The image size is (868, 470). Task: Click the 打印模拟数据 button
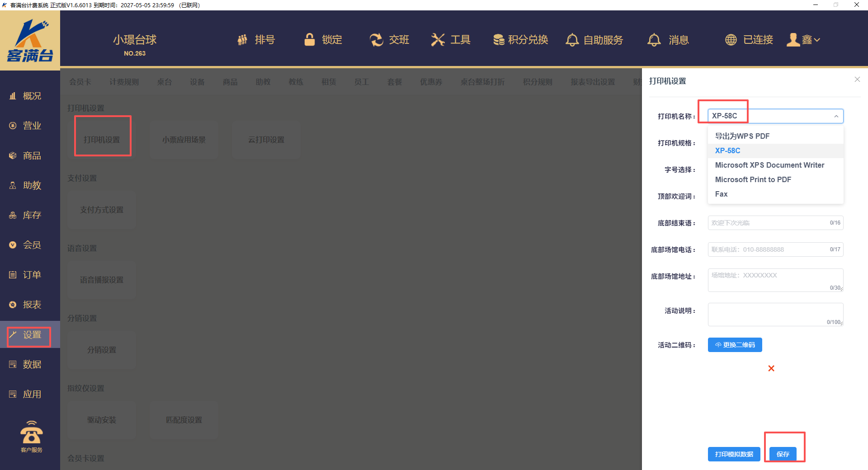click(x=734, y=454)
